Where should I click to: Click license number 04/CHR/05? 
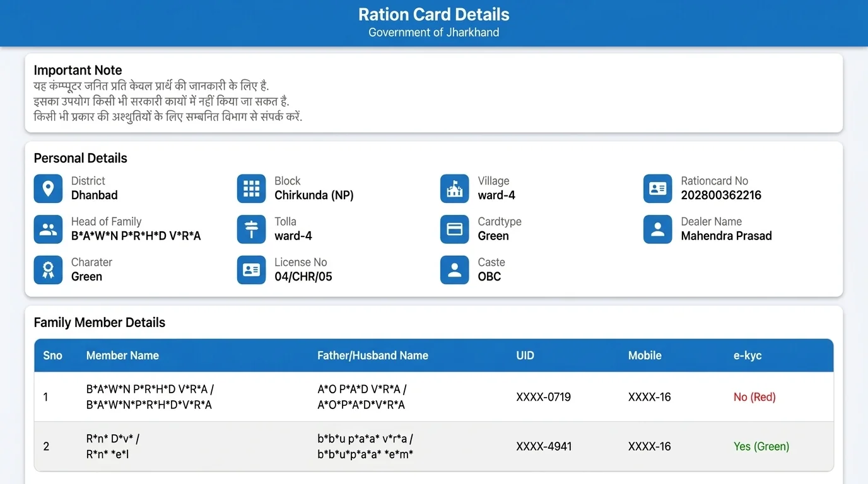pos(303,277)
